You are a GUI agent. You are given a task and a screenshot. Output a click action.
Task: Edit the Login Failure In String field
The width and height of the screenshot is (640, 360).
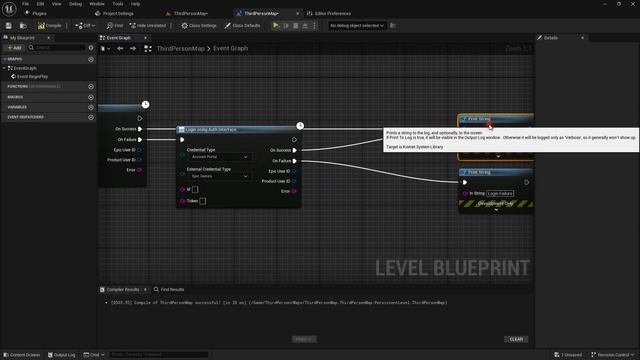[500, 193]
